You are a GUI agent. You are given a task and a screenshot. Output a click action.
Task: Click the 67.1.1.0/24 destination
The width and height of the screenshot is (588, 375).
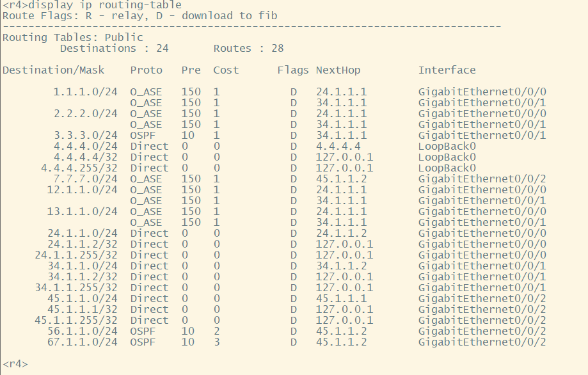(83, 342)
